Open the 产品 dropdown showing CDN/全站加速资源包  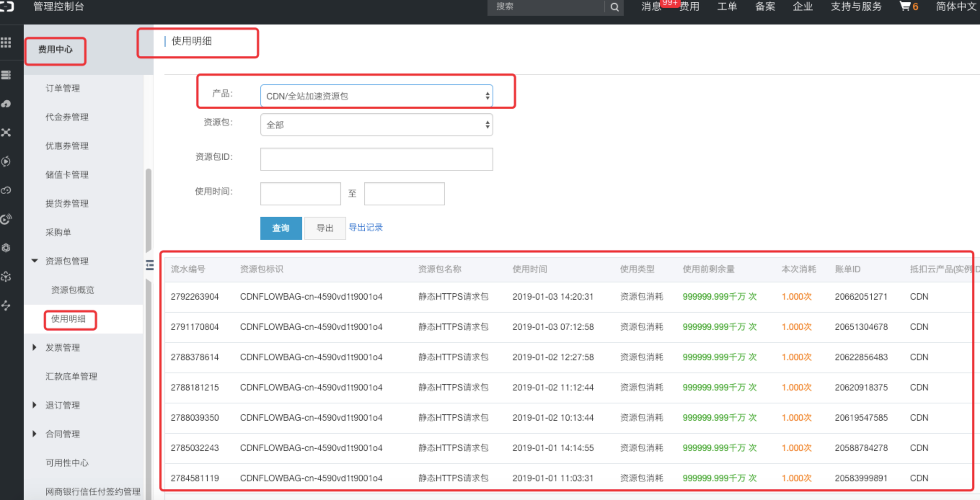(376, 96)
